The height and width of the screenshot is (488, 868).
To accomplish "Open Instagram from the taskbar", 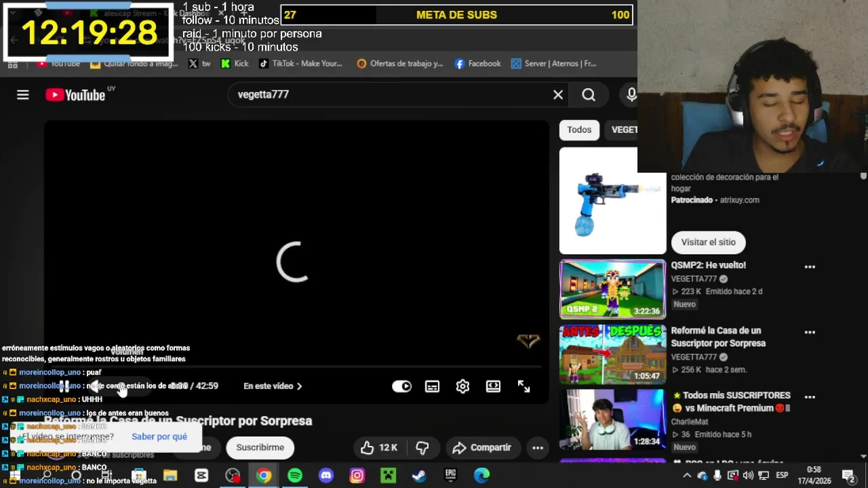I will (x=357, y=476).
